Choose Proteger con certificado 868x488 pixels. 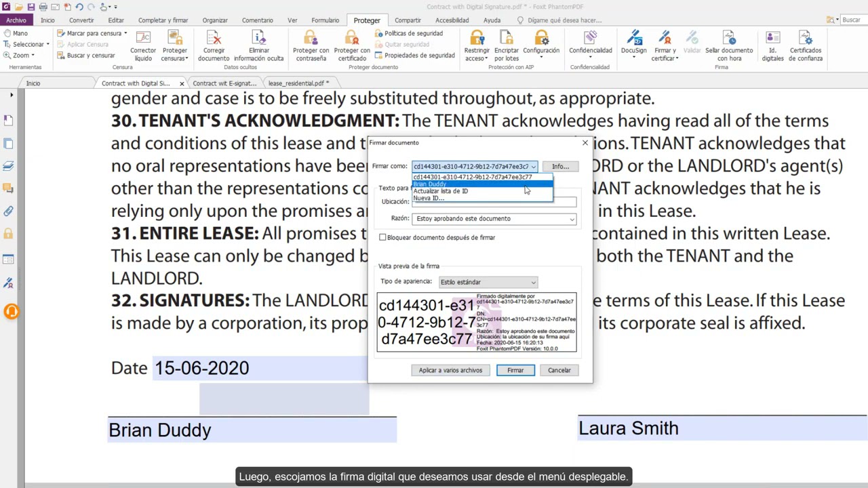click(352, 46)
